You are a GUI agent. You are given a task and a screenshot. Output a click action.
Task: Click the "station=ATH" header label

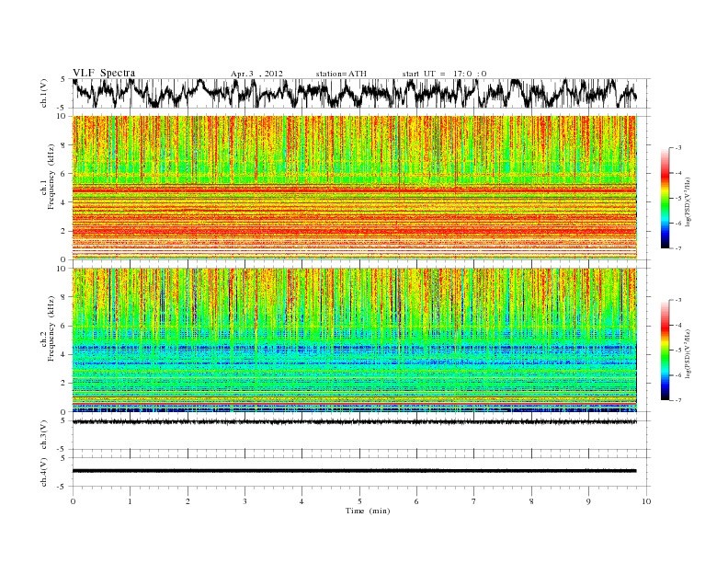[x=341, y=74]
